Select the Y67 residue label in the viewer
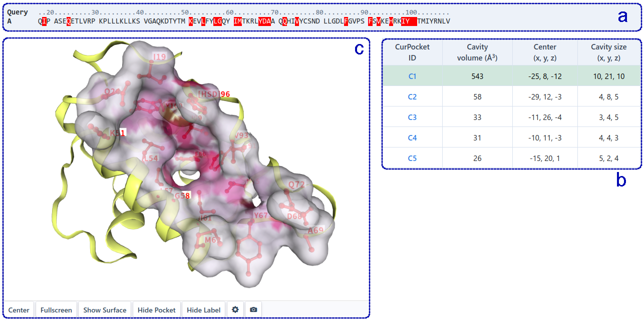644x321 pixels. (x=261, y=215)
